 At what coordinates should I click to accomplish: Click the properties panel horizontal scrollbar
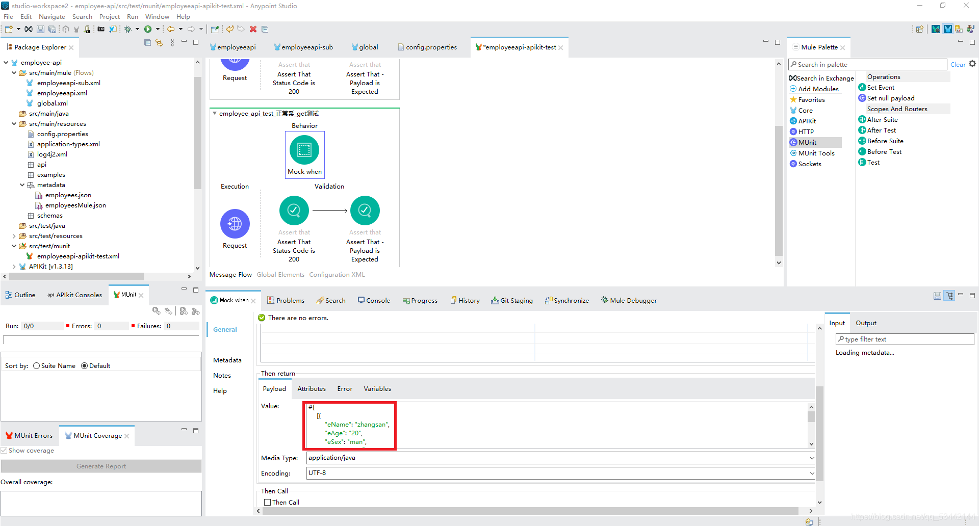coord(530,511)
